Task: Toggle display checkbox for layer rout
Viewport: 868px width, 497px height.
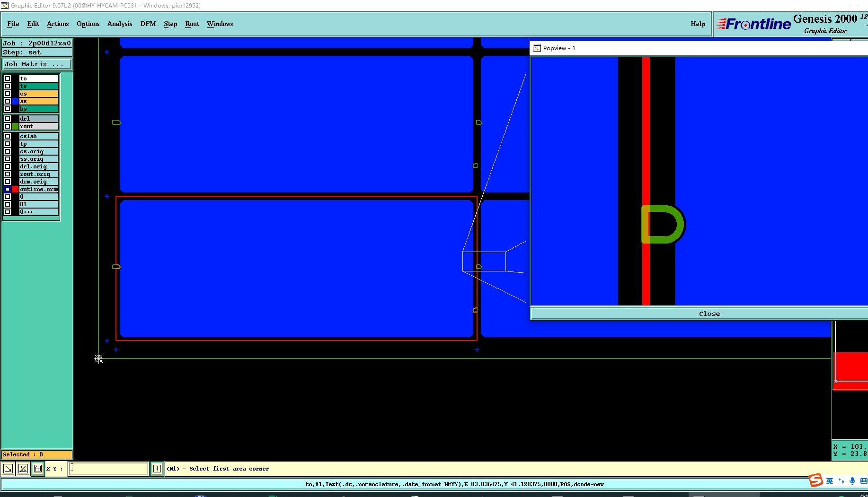Action: (x=8, y=126)
